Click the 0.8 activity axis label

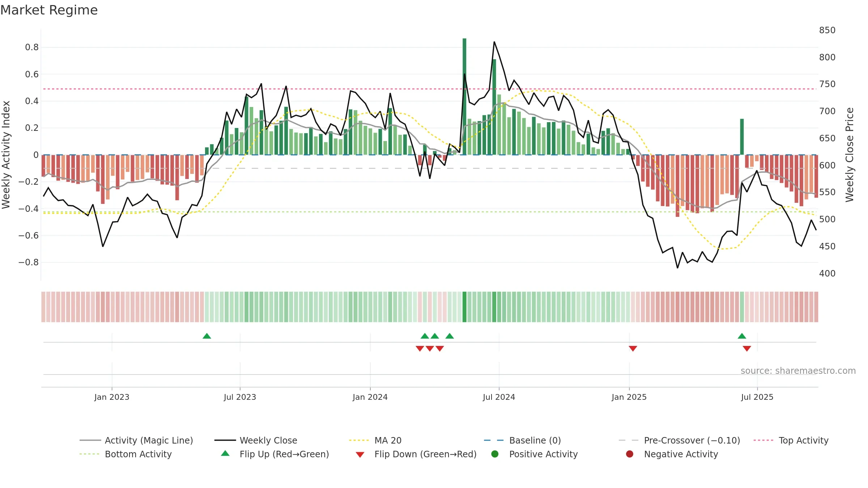(32, 47)
